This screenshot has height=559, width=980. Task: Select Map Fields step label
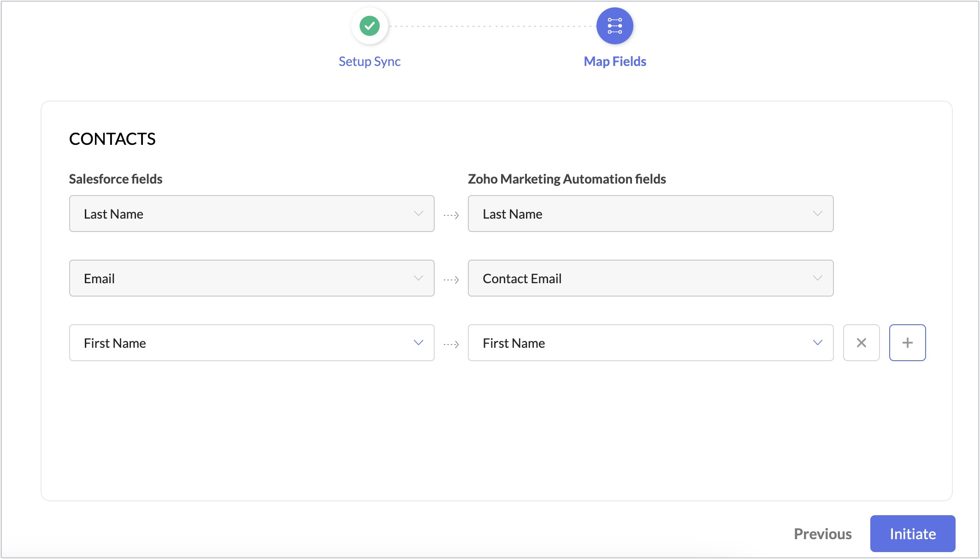click(x=614, y=61)
